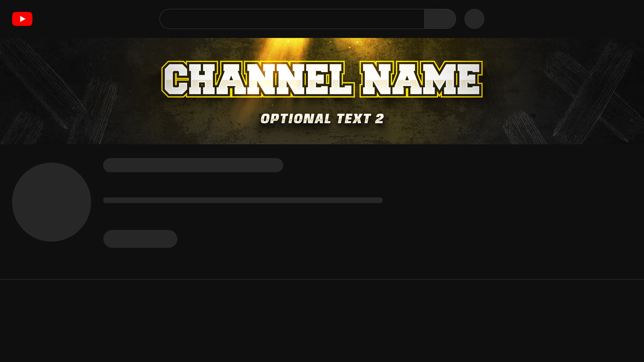
Task: Select the word TEXT in the subtitle
Action: 354,118
